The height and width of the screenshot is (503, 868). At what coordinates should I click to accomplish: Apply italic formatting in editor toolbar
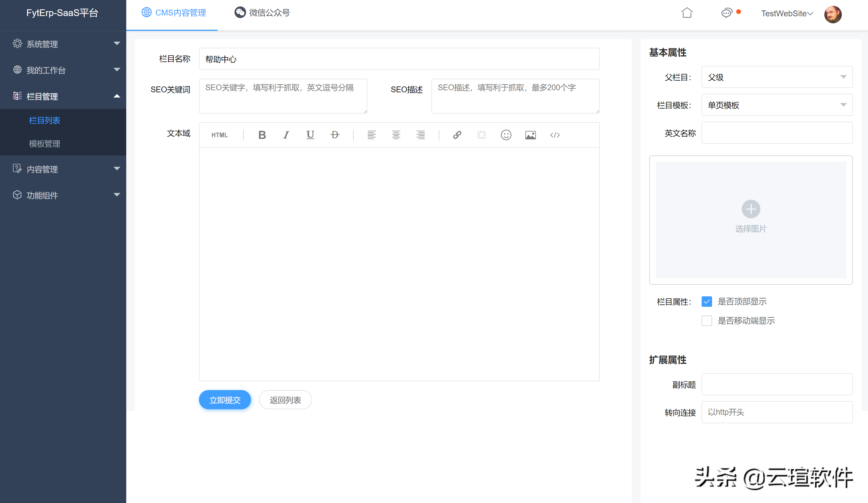[286, 135]
